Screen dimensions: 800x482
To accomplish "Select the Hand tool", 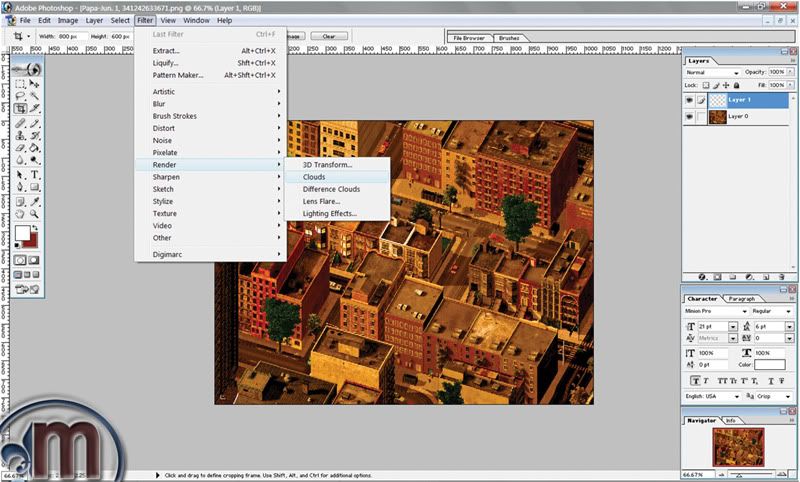I will (20, 214).
